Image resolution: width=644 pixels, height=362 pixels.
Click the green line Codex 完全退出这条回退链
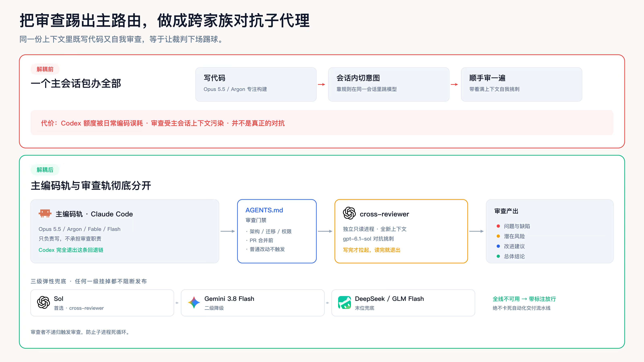pos(71,250)
